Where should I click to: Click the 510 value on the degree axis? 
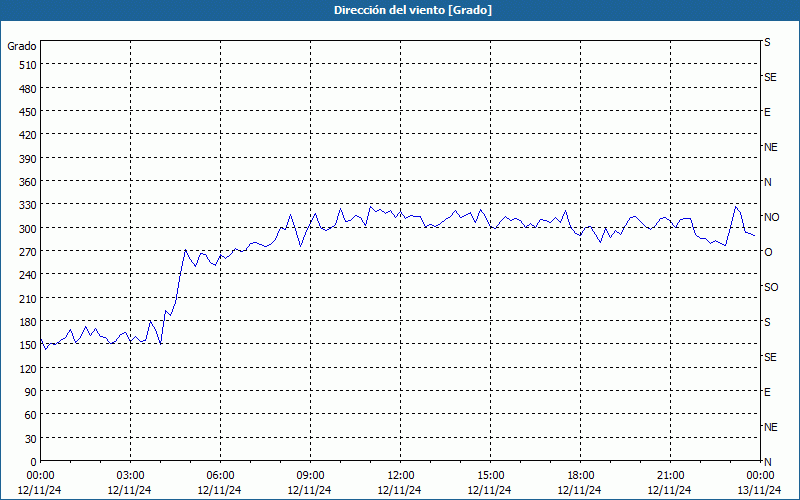[x=28, y=65]
